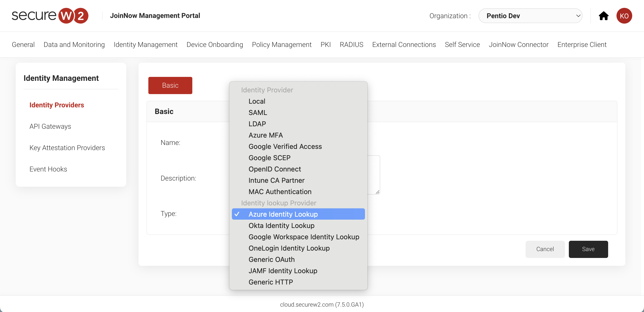Click the Description textarea resize corner
644x312 pixels.
(377, 192)
